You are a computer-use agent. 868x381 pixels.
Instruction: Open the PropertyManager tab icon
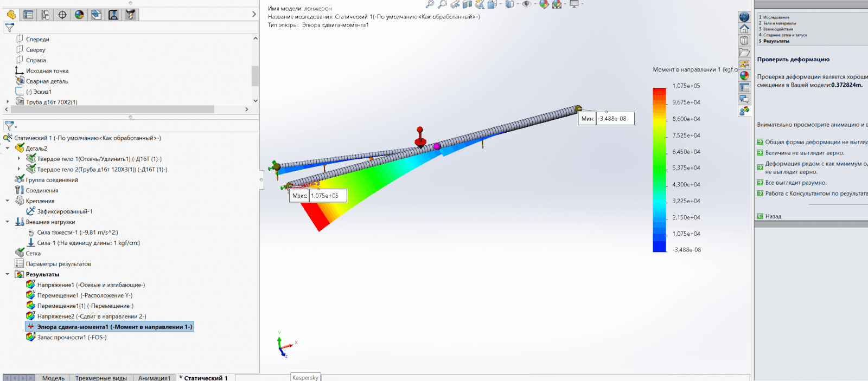pos(28,15)
